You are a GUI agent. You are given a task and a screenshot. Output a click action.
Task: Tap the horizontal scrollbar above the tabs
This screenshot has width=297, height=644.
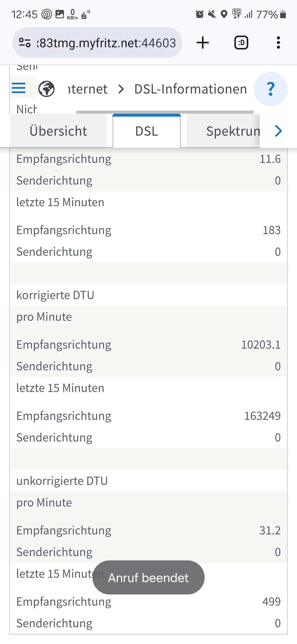tap(165, 112)
